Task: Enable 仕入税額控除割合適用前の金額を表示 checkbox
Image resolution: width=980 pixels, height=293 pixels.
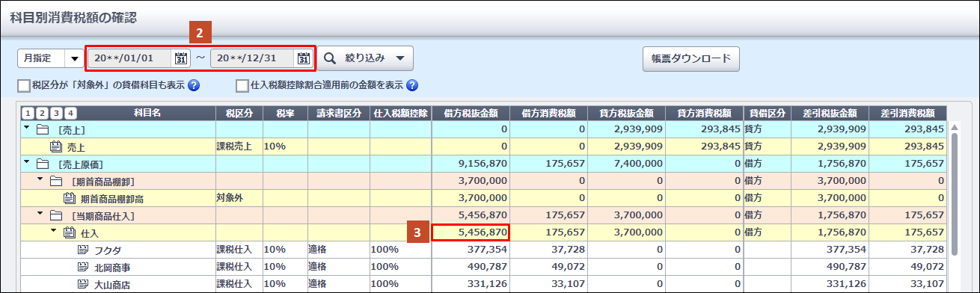Action: 242,85
